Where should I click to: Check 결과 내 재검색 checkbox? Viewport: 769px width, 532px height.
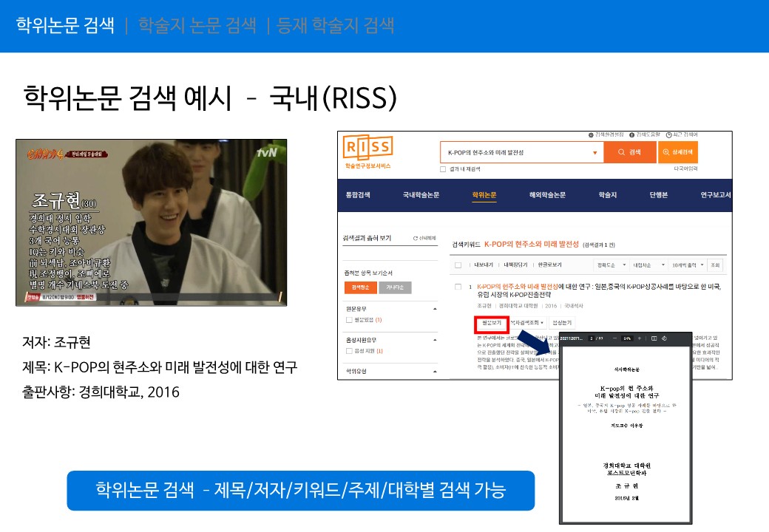(443, 169)
